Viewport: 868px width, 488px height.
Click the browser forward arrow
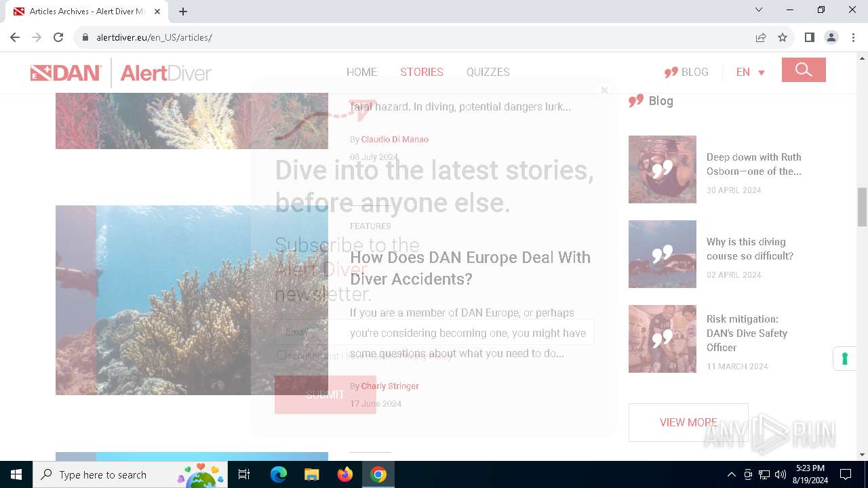coord(37,37)
